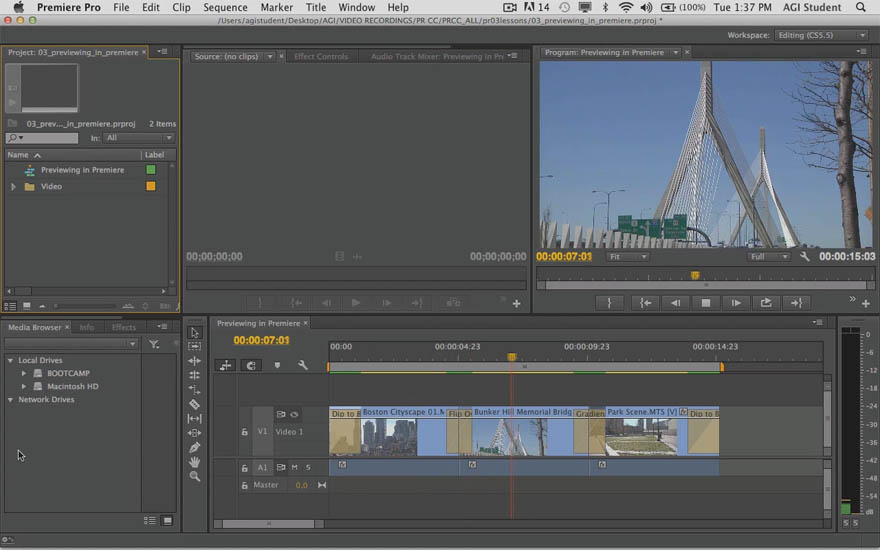Select the Rate Stretch tool
This screenshot has height=550, width=880.
coord(195,389)
